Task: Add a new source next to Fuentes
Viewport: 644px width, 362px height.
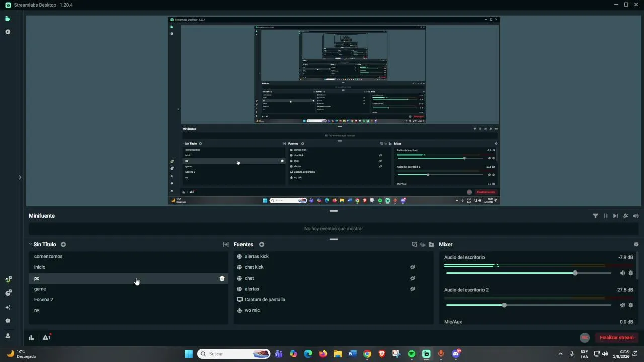Action: click(262, 245)
